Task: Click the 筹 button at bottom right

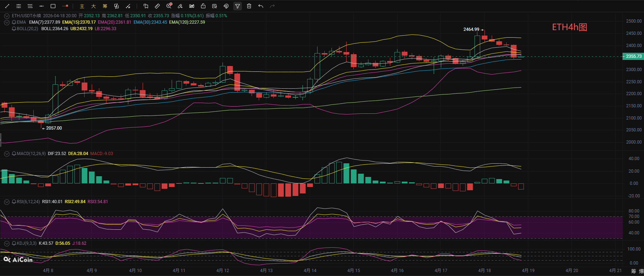Action: tap(633, 271)
